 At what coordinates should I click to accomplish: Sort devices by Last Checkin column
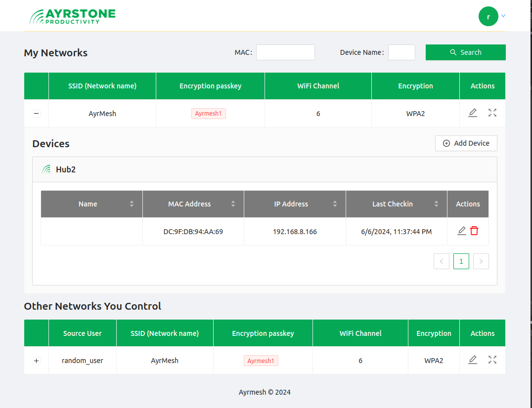(x=436, y=204)
